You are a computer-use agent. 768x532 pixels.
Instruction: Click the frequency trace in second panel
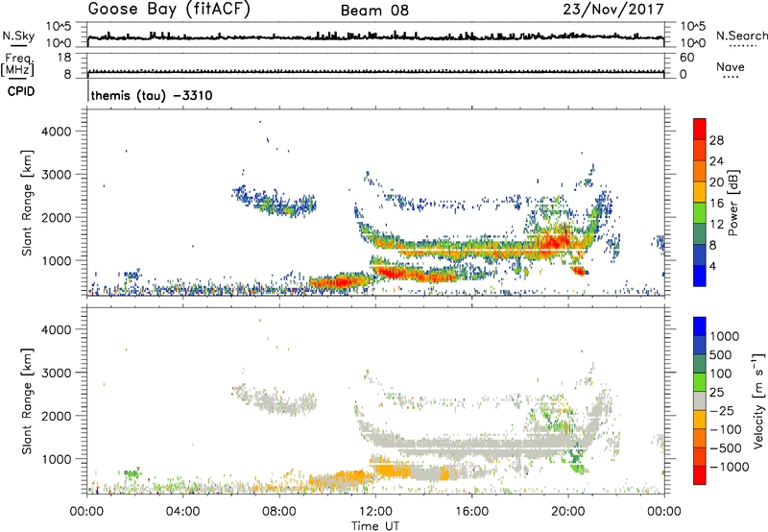tap(375, 72)
